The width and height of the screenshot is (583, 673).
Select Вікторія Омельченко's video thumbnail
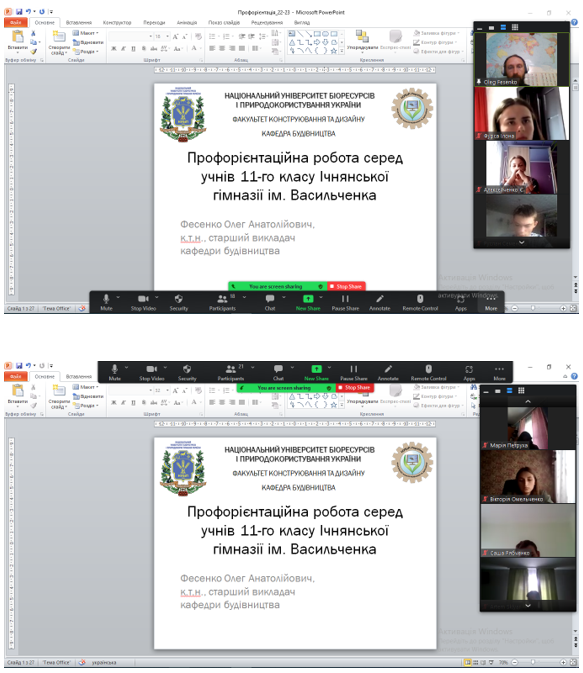pos(528,476)
